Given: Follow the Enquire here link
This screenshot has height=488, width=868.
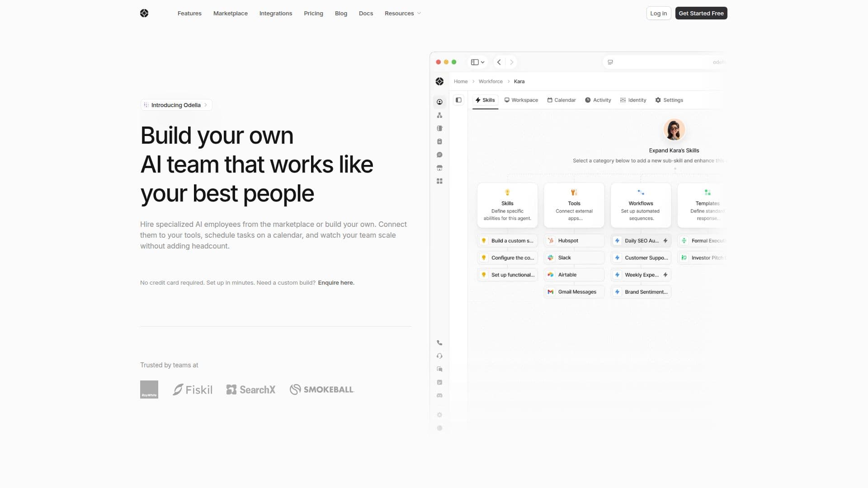Looking at the screenshot, I should 336,283.
